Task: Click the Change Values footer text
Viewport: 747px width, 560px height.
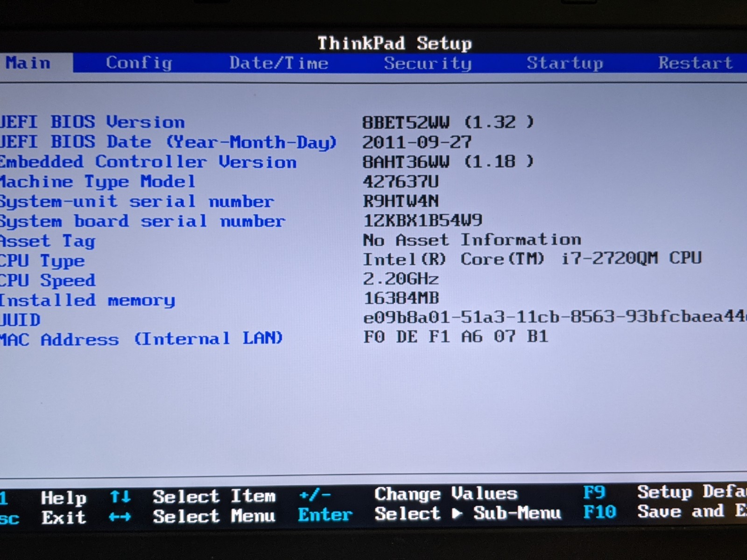Action: 446,494
